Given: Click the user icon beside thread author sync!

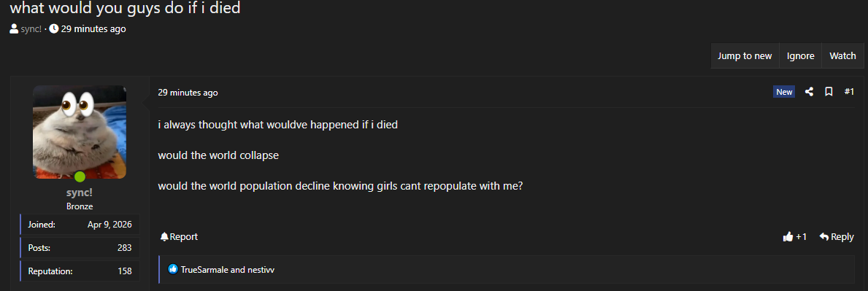Looking at the screenshot, I should 14,28.
